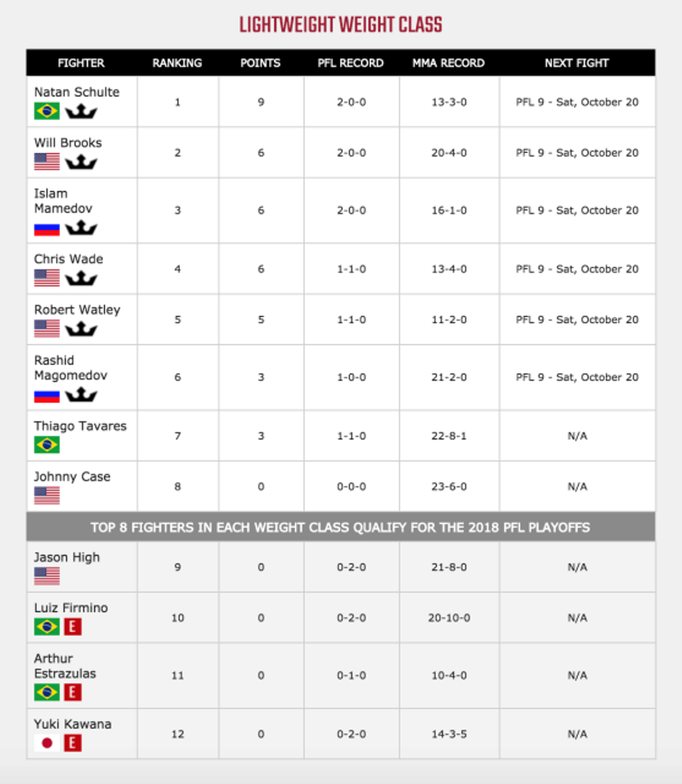Click the US flag under Johnny Case
The height and width of the screenshot is (784, 682).
[x=46, y=495]
